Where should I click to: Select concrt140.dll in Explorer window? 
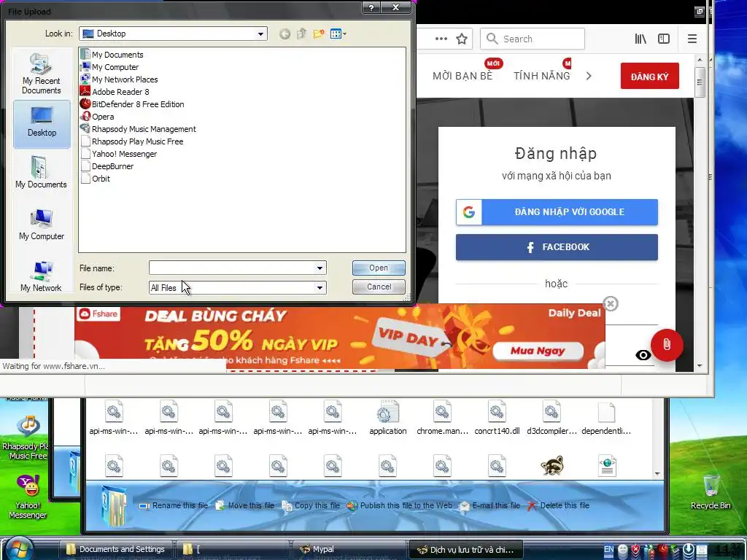coord(497,418)
